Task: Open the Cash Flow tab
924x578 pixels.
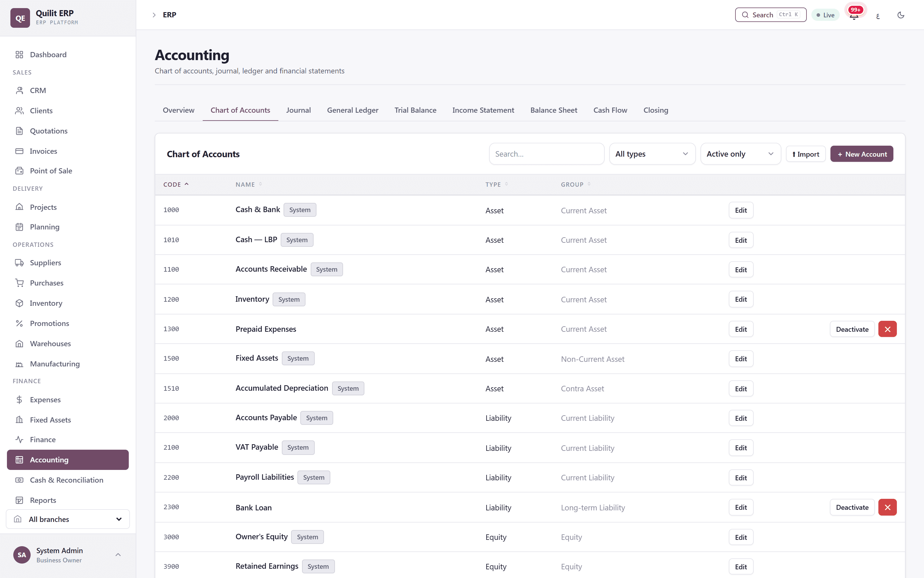Action: click(x=610, y=110)
